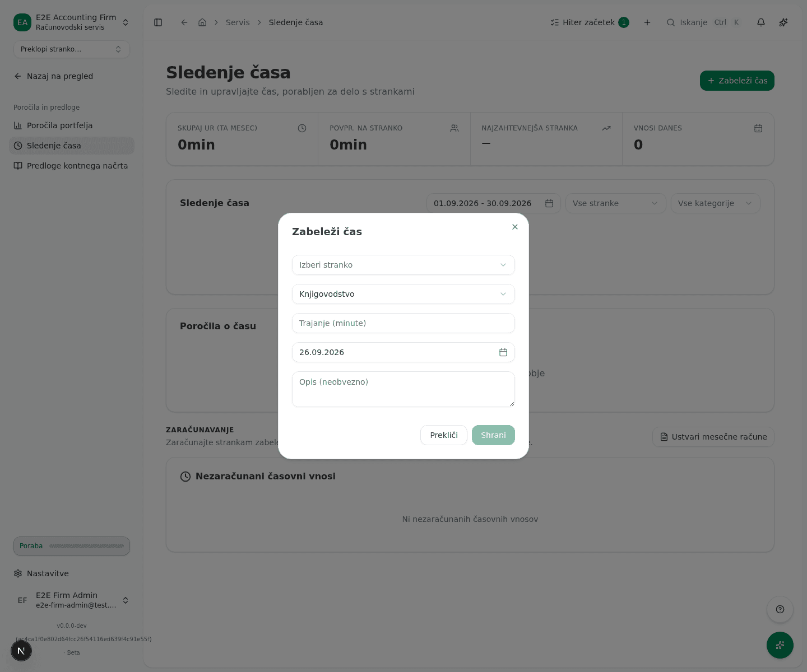Viewport: 807px width, 672px height.
Task: Click the date range calendar icon
Action: 549,203
